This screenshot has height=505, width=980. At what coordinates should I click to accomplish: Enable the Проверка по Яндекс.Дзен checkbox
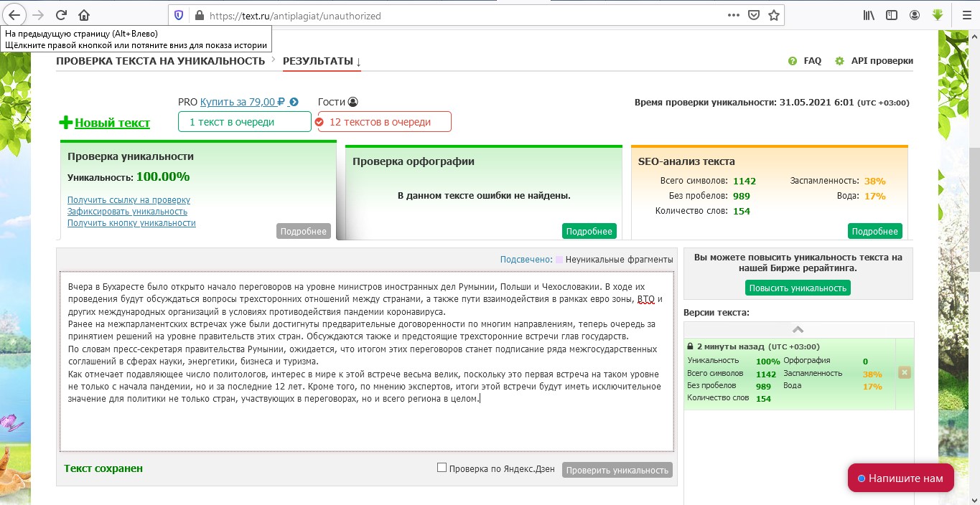[x=442, y=468]
